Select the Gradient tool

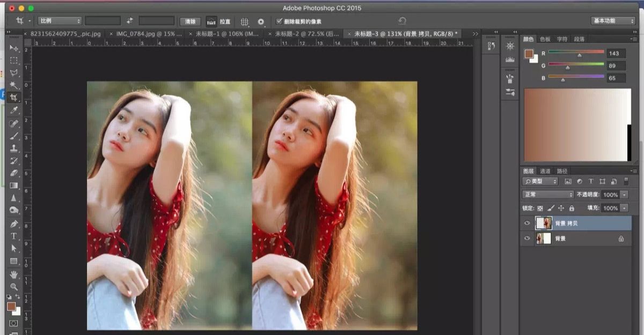[14, 185]
